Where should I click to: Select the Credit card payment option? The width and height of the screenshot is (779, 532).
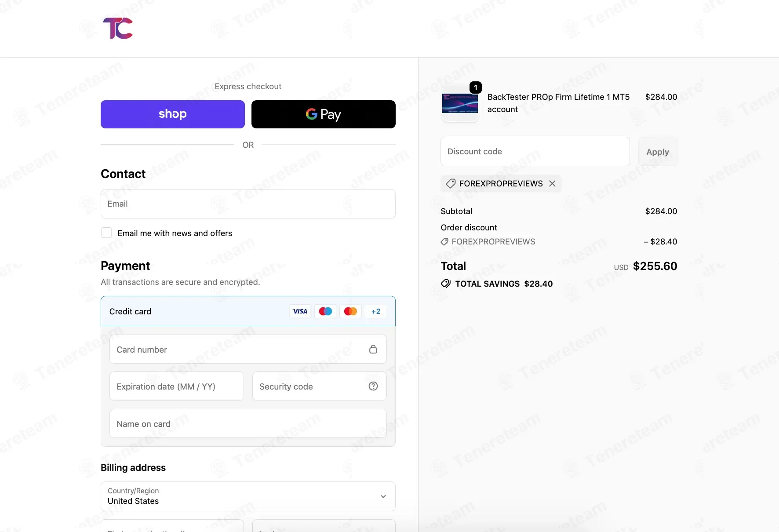coord(130,311)
